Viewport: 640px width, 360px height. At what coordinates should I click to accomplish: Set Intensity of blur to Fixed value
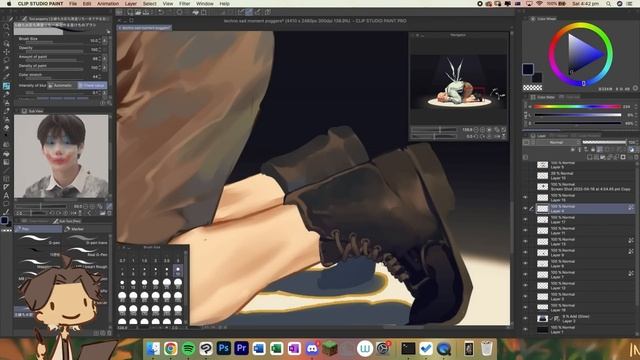pos(93,85)
